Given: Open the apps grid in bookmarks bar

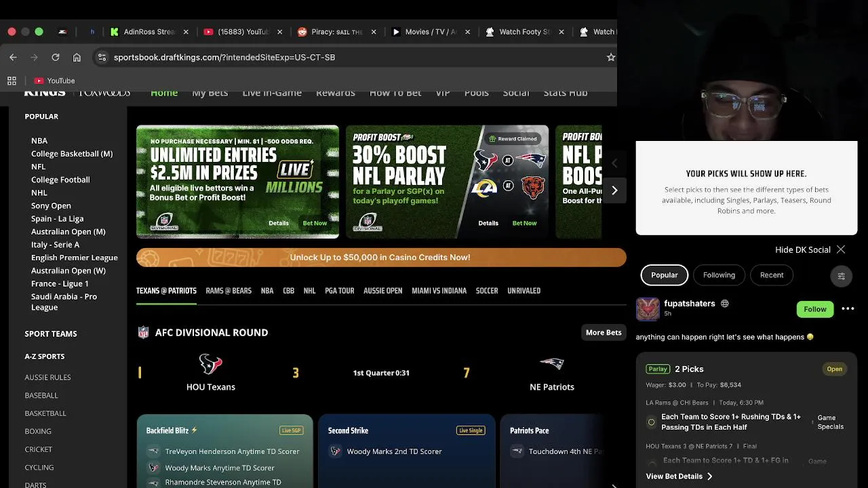Looking at the screenshot, I should coord(12,81).
